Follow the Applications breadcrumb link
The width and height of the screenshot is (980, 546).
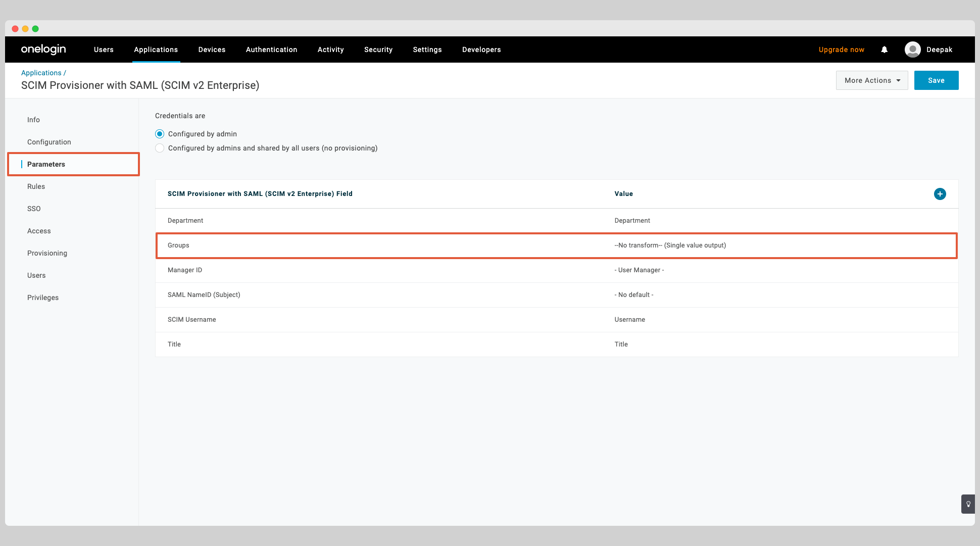click(x=41, y=72)
